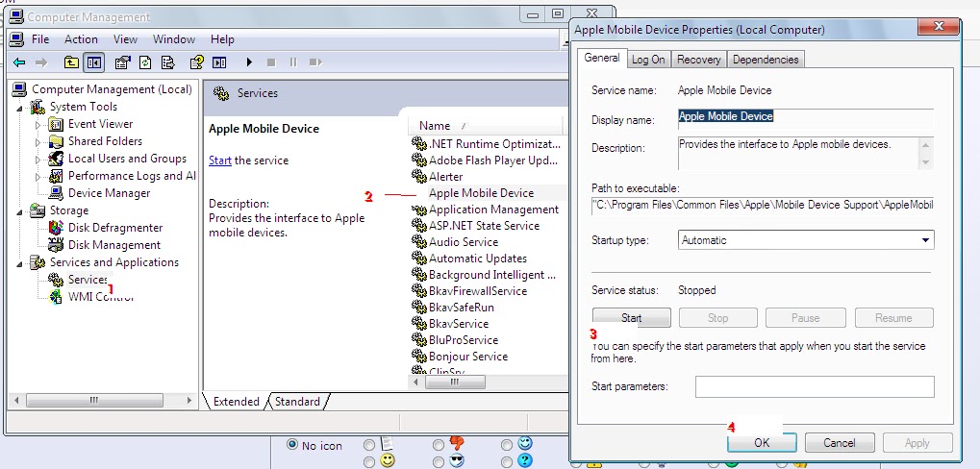
Task: Collapse the System Tools tree node
Action: [20, 108]
